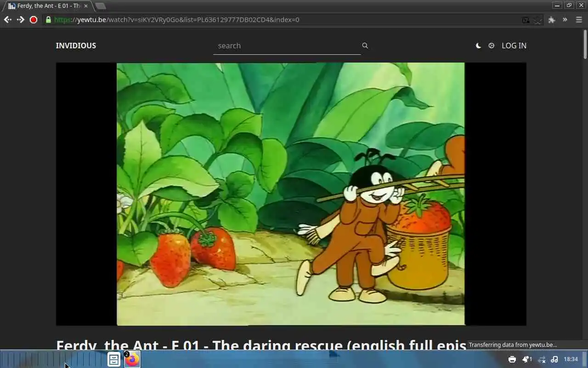Open a new tab with the tab bar button

click(x=100, y=6)
